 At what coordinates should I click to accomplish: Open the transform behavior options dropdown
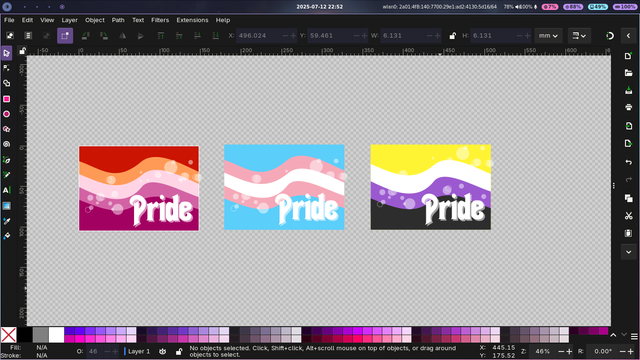pos(579,36)
